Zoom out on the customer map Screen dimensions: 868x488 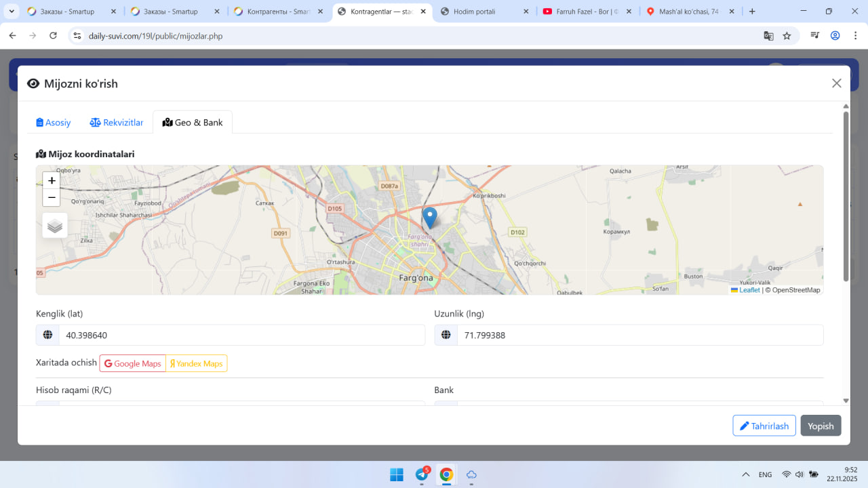pos(52,197)
